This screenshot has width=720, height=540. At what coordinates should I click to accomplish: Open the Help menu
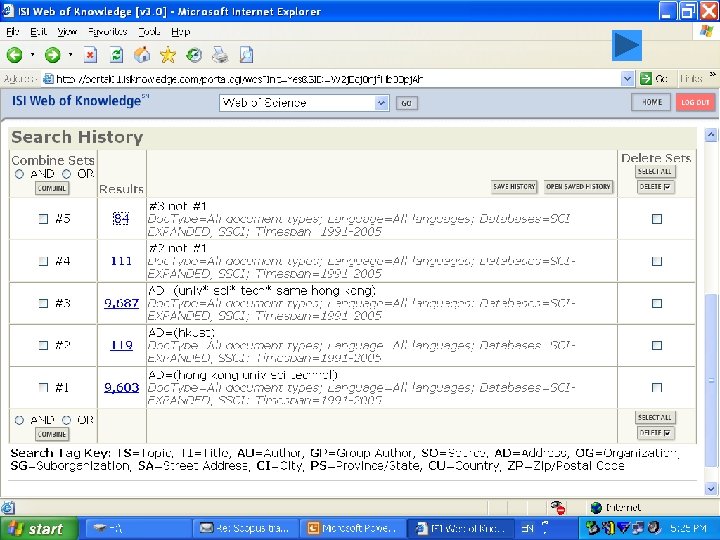[180, 32]
